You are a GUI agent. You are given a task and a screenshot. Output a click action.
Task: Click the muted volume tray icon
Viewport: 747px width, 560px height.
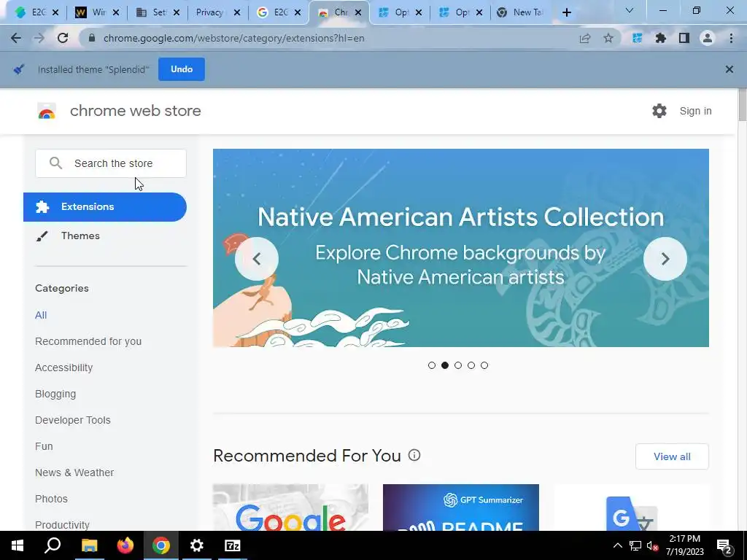click(x=652, y=545)
